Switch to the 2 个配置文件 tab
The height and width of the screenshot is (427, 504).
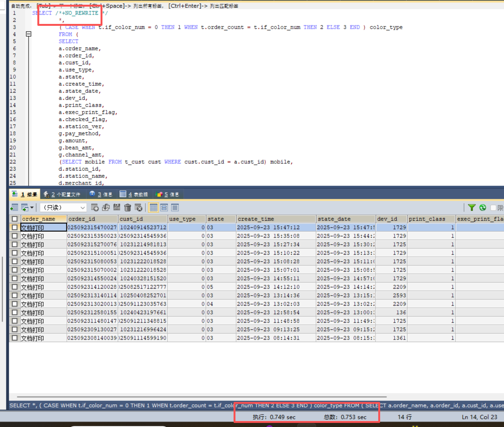point(62,194)
